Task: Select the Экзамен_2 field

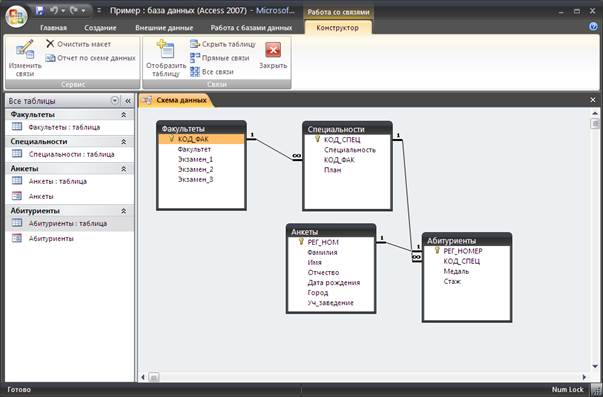Action: pyautogui.click(x=202, y=169)
